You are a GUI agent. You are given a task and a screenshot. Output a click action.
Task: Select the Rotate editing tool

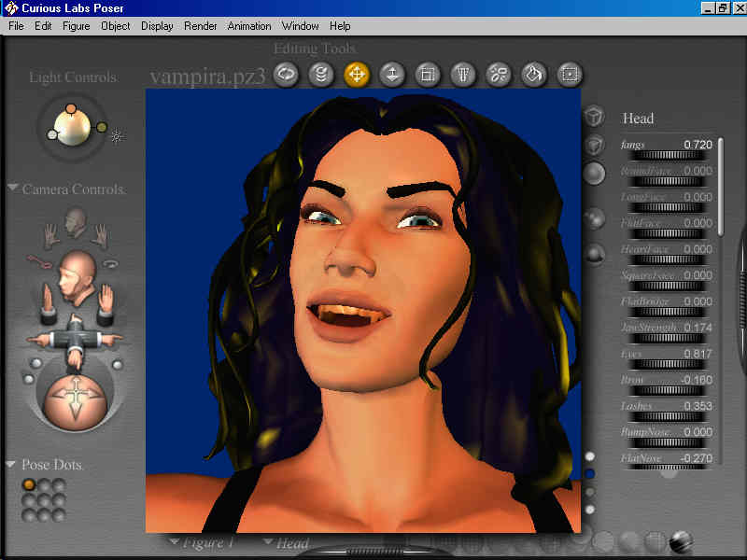tap(287, 75)
